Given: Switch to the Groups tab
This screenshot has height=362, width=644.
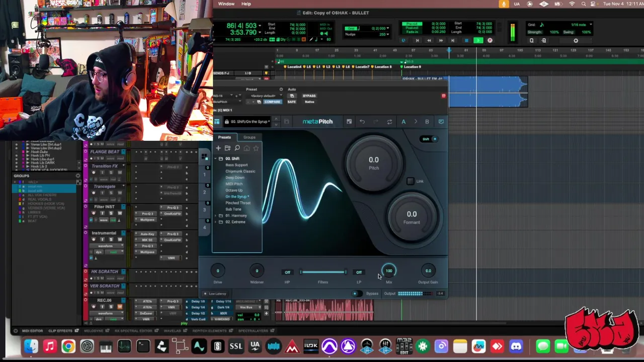Looking at the screenshot, I should point(249,137).
